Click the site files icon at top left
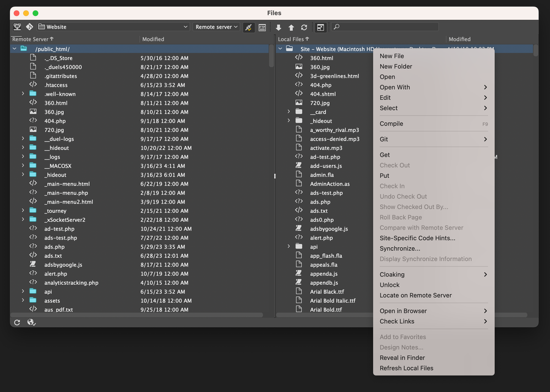The image size is (550, 392). click(18, 26)
